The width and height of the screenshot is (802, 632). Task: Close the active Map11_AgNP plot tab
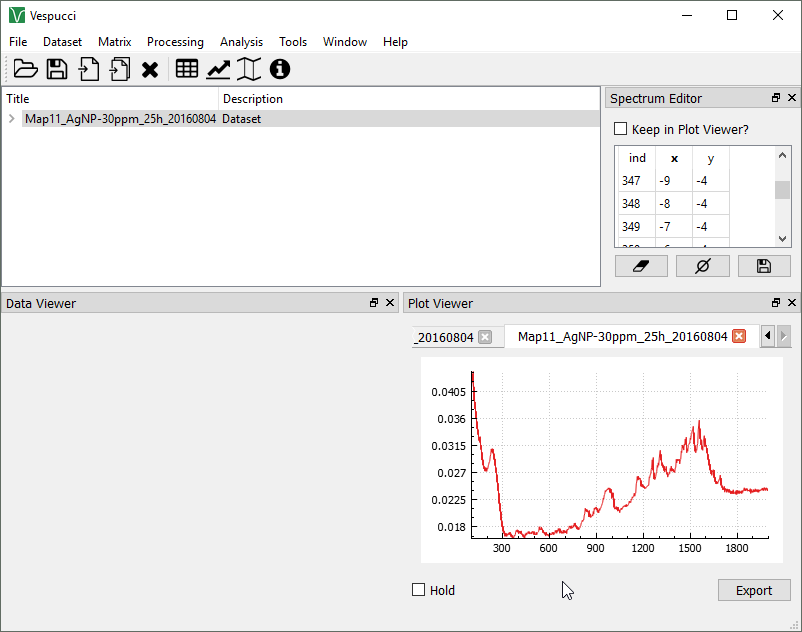pyautogui.click(x=739, y=337)
